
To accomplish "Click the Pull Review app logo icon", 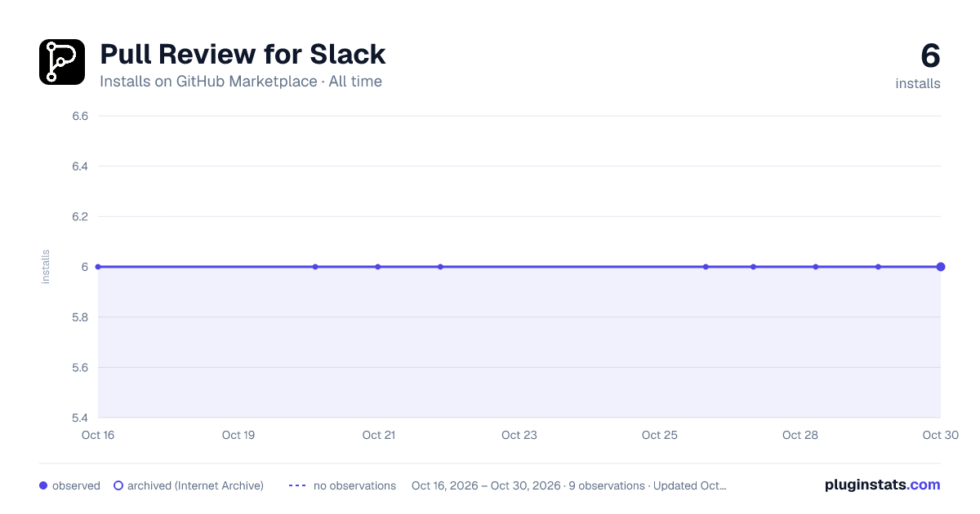I will coord(62,62).
